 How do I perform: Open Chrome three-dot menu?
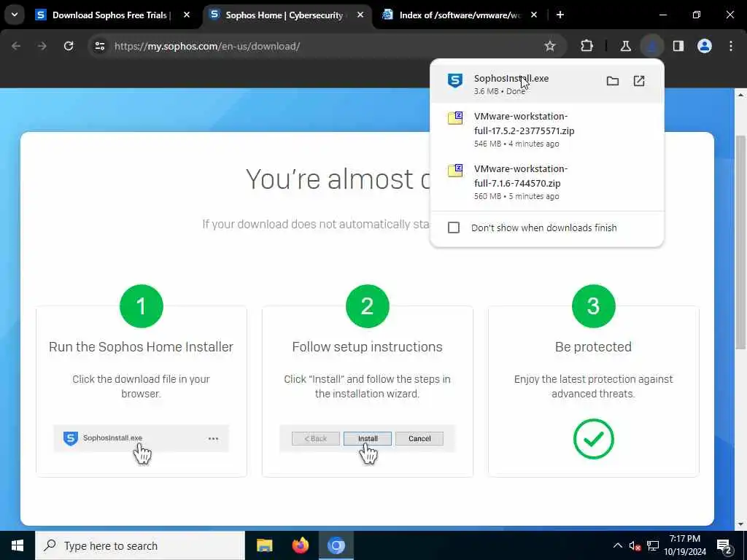tap(731, 46)
